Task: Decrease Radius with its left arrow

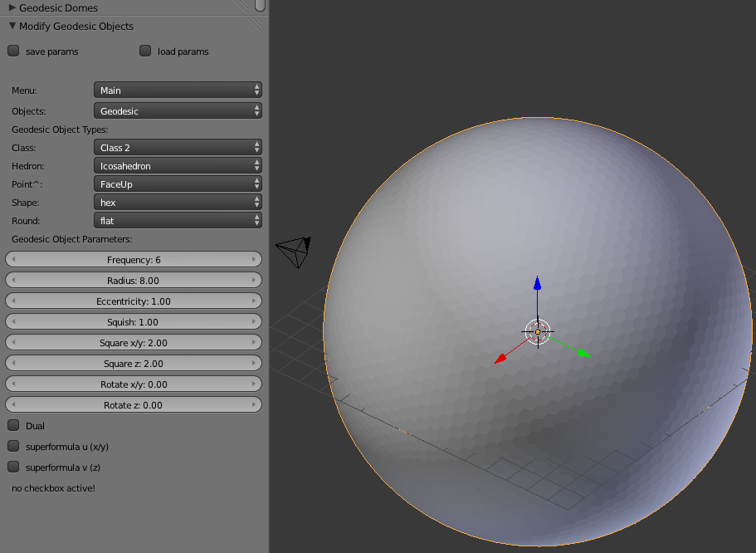Action: click(13, 281)
